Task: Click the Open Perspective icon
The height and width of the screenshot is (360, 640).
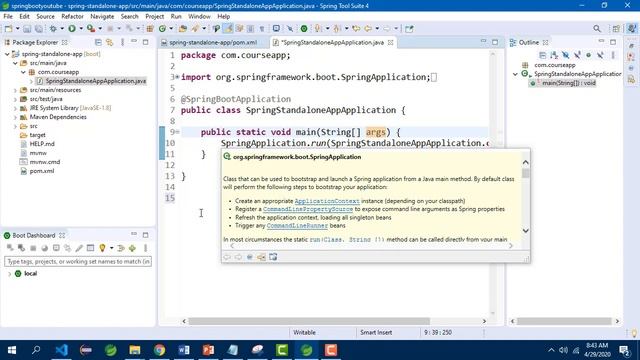Action: (x=616, y=29)
